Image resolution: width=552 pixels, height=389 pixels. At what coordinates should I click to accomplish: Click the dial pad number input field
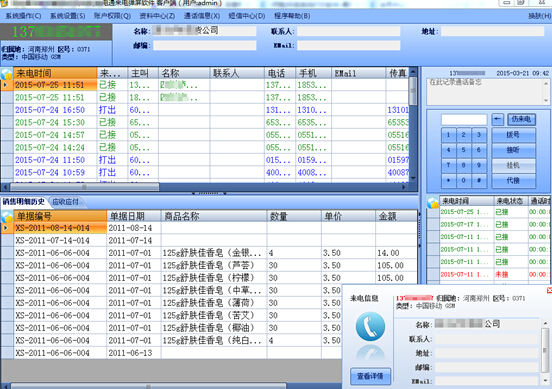(464, 119)
